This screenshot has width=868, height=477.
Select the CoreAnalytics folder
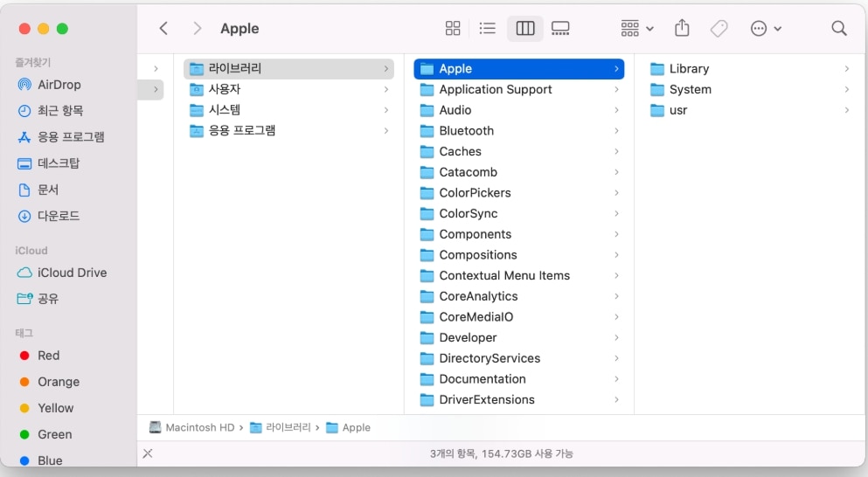(518, 296)
